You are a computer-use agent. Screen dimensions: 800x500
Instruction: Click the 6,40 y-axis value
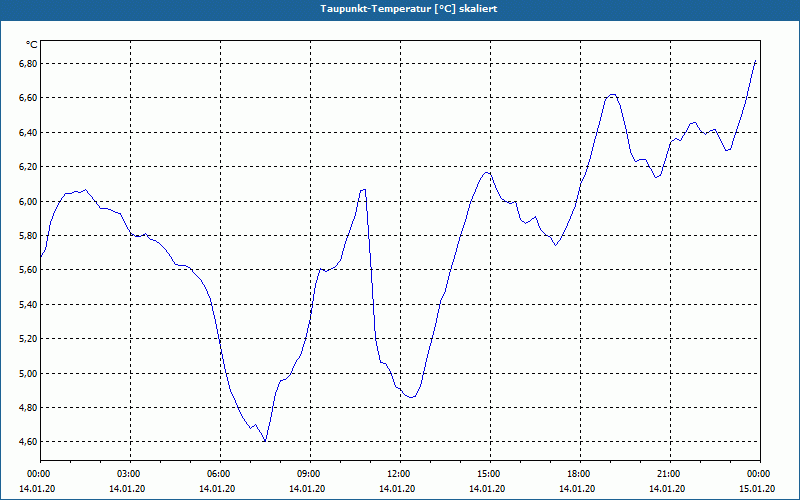pyautogui.click(x=27, y=133)
